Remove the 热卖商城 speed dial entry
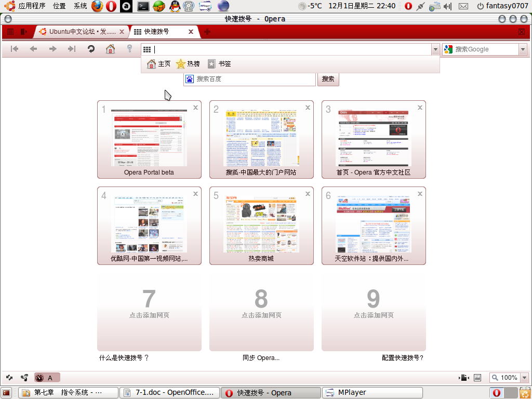 tap(308, 194)
